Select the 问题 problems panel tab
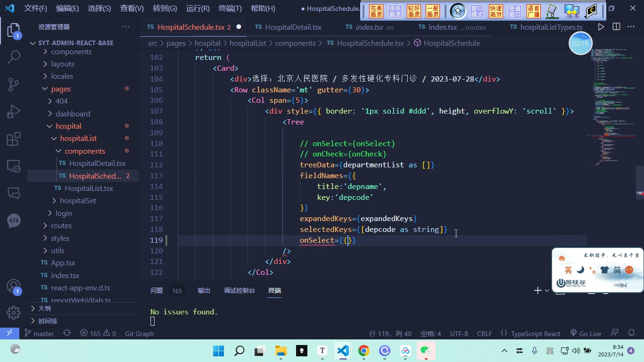Image resolution: width=644 pixels, height=362 pixels. 157,290
